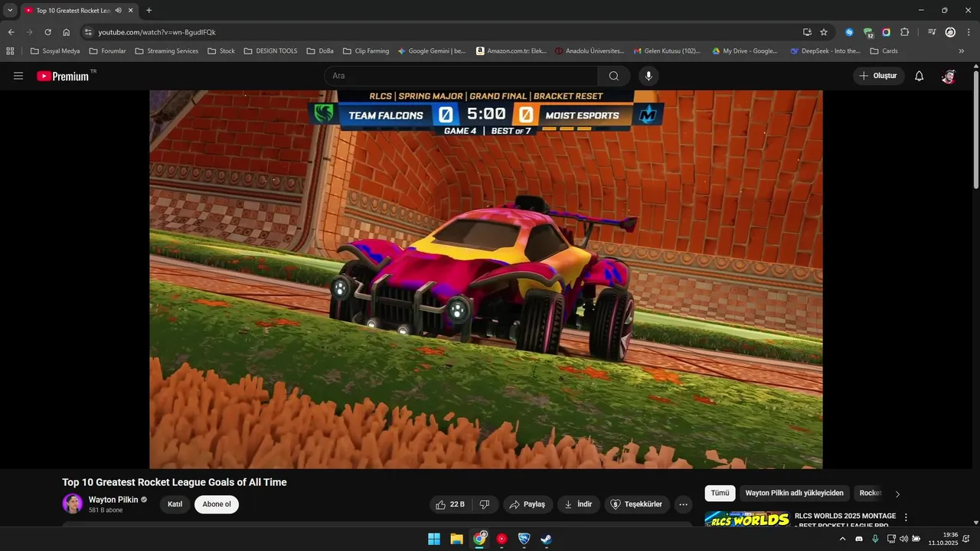Screen dimensions: 980x551
Task: Go to the browser home page
Action: coord(67,32)
